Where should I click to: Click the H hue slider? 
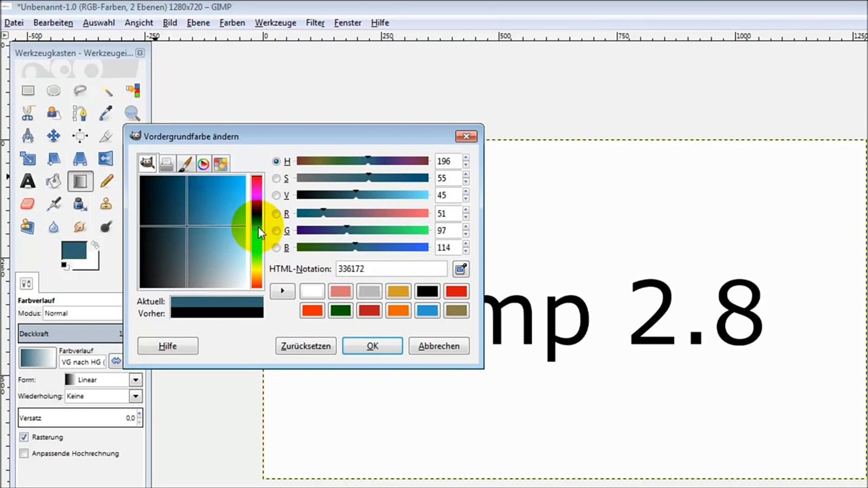point(363,161)
